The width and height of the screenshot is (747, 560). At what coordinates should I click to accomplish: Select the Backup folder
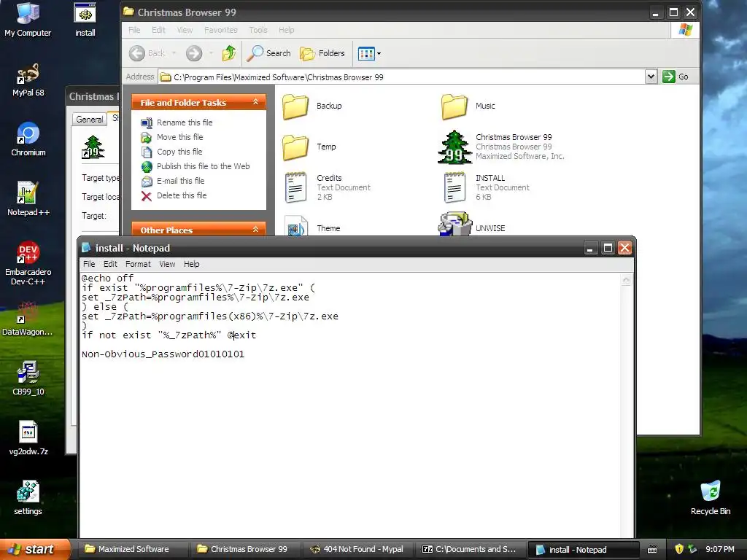point(312,106)
